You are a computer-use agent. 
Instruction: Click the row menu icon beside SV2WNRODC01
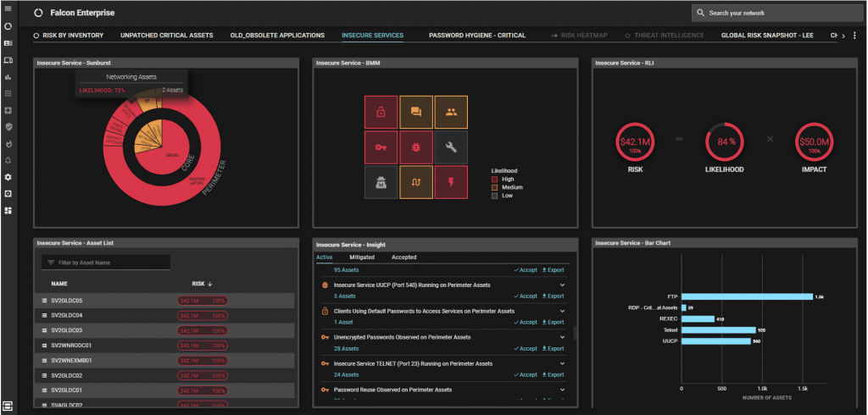click(x=44, y=346)
